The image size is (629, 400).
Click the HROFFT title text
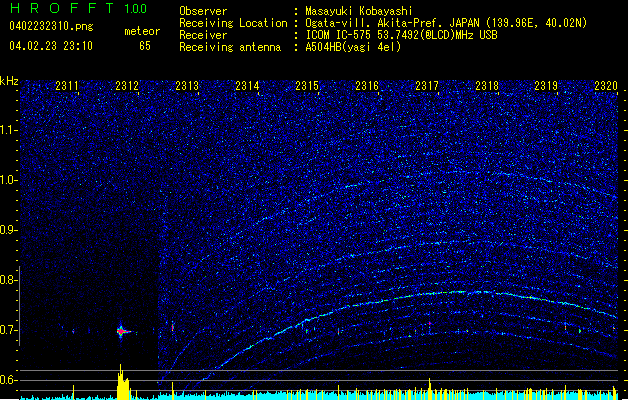coord(61,8)
